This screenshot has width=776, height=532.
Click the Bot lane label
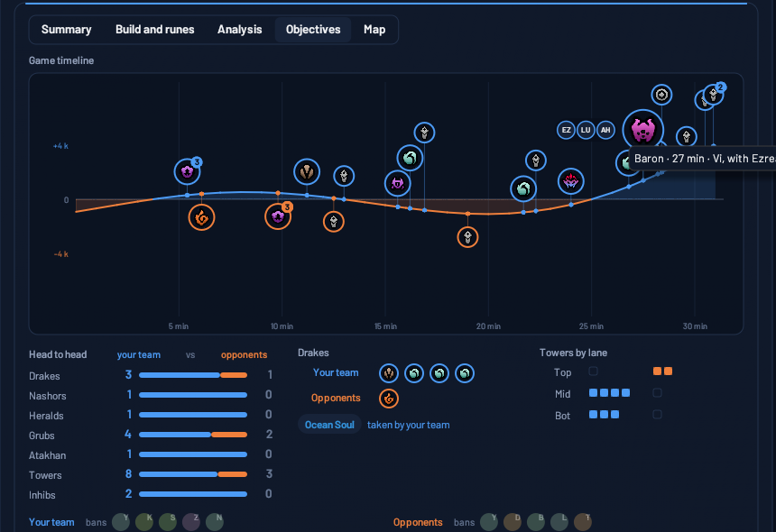563,416
